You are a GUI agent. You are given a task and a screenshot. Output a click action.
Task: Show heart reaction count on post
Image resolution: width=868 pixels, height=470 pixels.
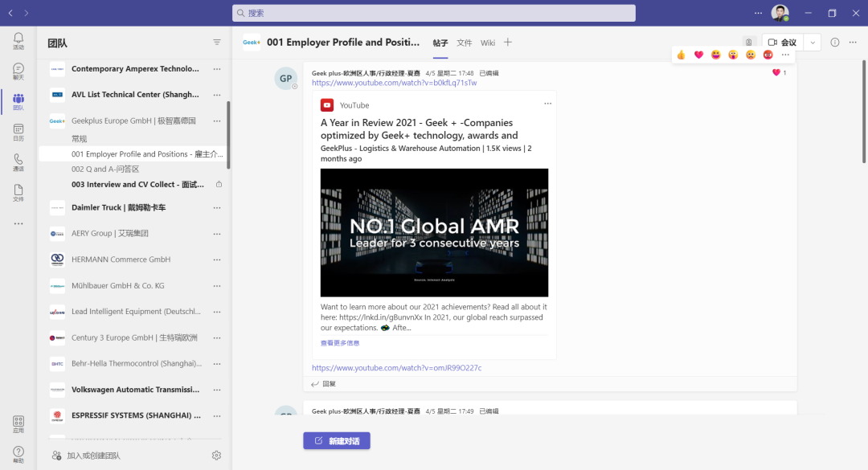coord(779,72)
